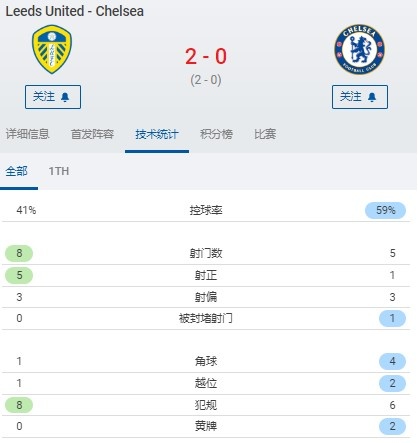Click the 2 - 0 final score
The width and height of the screenshot is (418, 443).
[206, 56]
